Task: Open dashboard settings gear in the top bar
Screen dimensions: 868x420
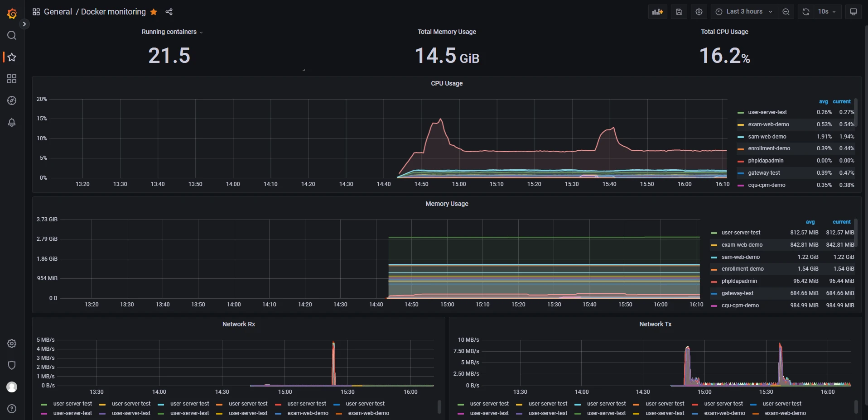Action: point(699,12)
